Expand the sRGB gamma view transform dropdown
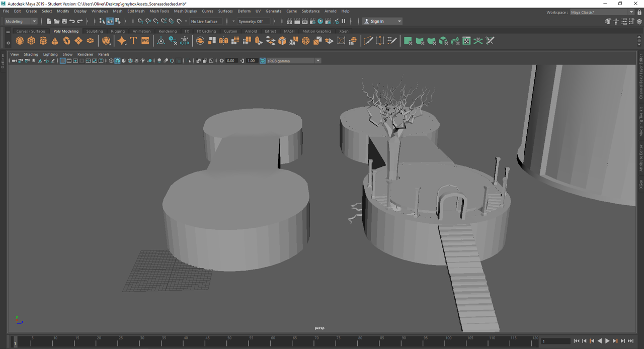644x349 pixels. click(318, 61)
